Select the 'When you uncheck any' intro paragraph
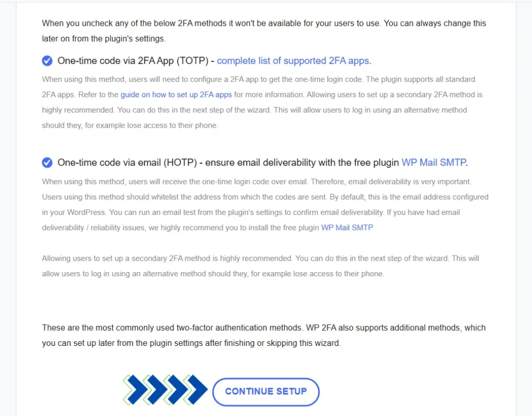The image size is (532, 416). click(x=264, y=31)
